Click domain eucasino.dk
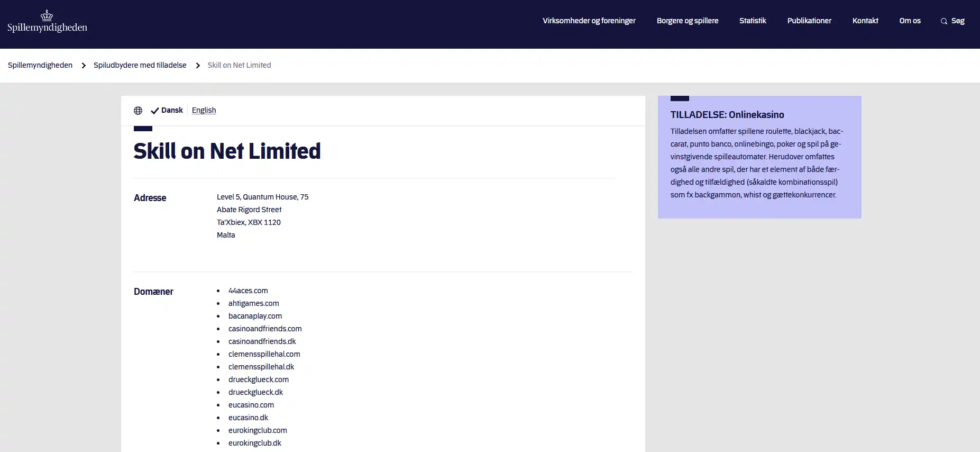 click(248, 418)
